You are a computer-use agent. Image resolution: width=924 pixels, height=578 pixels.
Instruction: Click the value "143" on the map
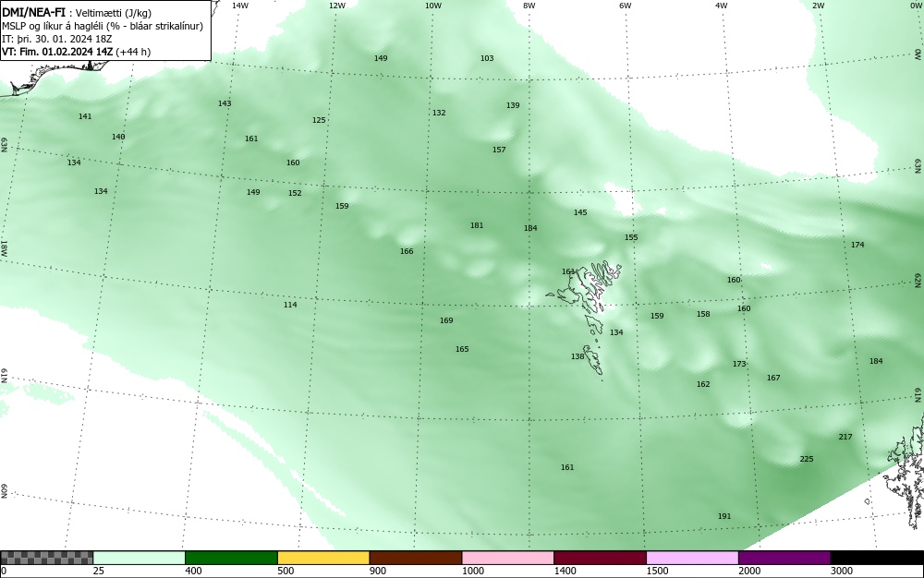[x=225, y=103]
